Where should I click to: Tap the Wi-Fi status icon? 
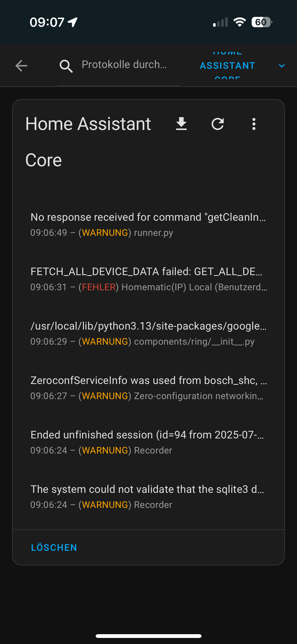click(240, 22)
